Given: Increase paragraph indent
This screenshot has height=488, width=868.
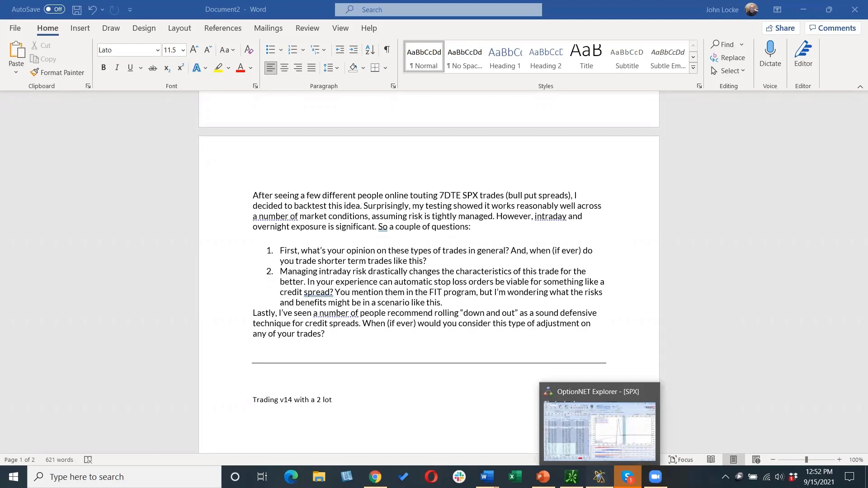Looking at the screenshot, I should click(x=354, y=50).
